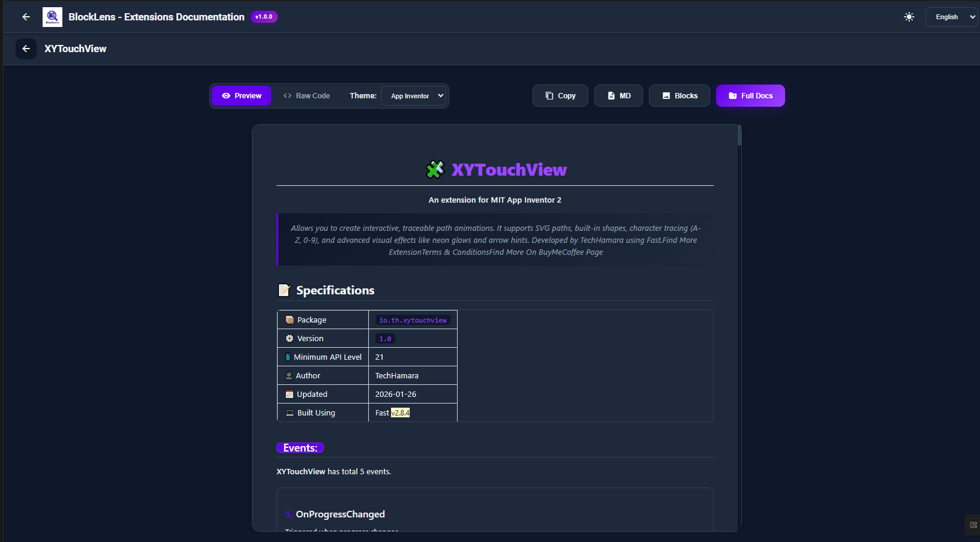Click the documentation panel scrollbar

(x=739, y=136)
